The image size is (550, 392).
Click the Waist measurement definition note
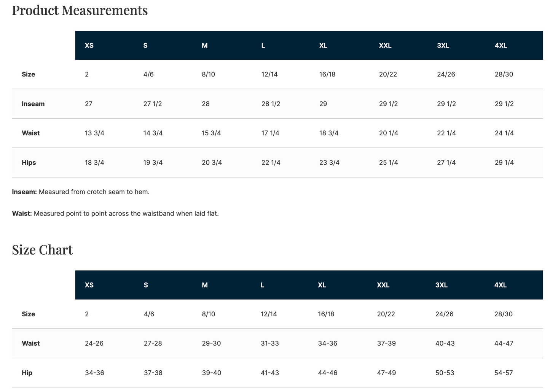[115, 214]
